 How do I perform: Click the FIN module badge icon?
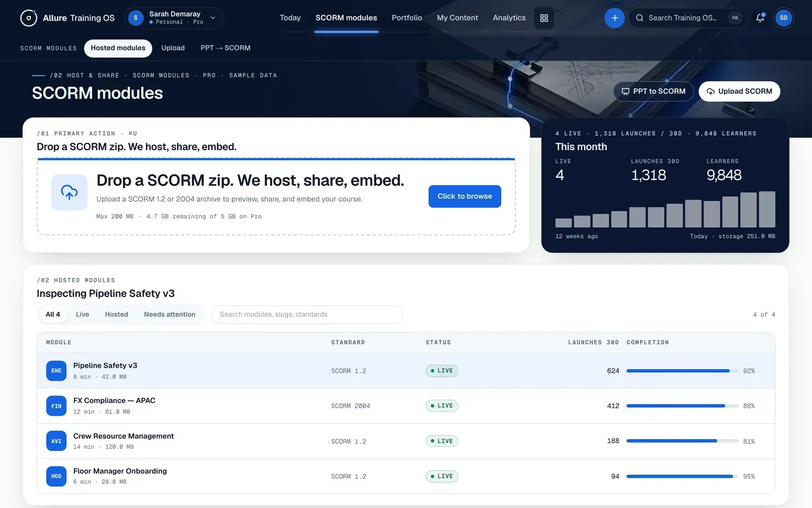[56, 406]
